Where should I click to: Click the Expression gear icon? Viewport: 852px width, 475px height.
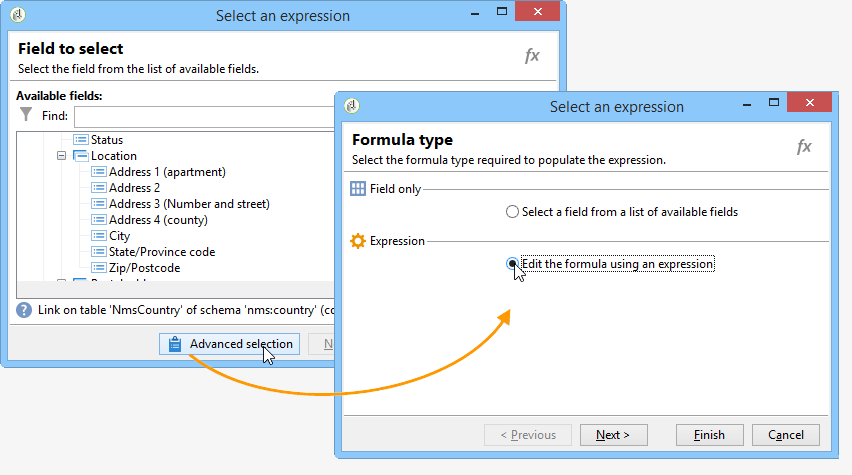tap(358, 241)
